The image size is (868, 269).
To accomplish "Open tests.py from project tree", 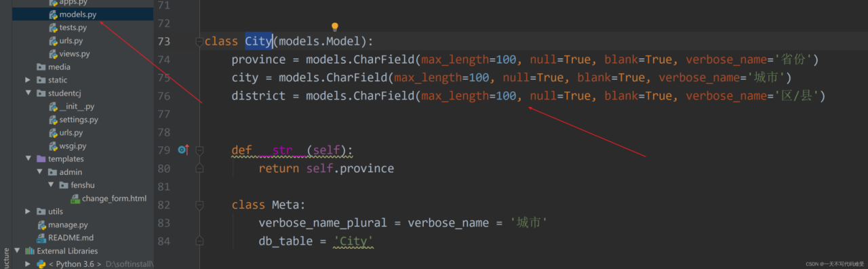I will coord(73,28).
